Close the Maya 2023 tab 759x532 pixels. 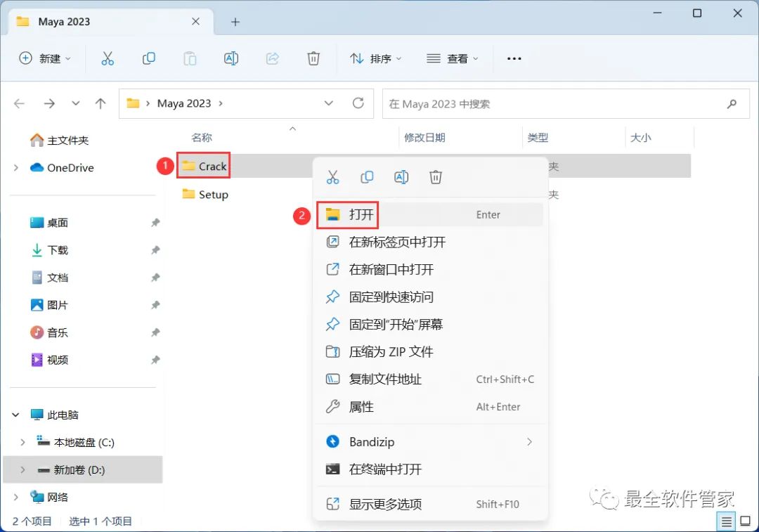click(x=195, y=21)
